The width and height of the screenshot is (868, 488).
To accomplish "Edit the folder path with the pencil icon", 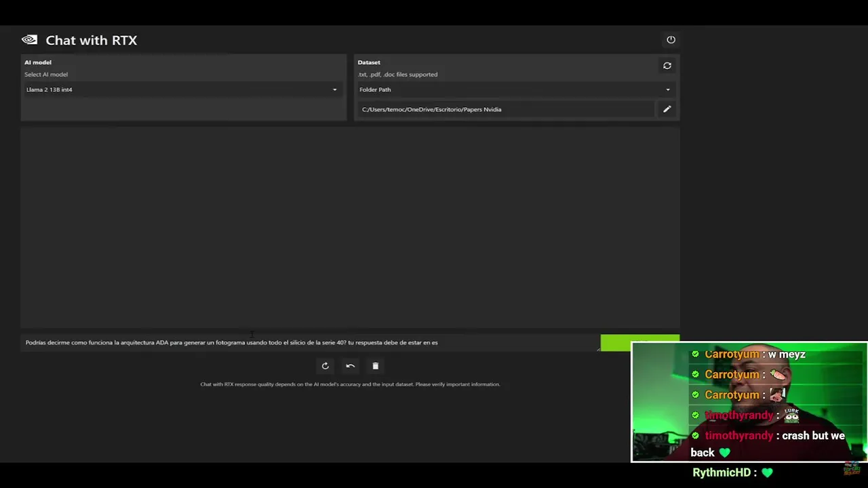I will [x=667, y=109].
